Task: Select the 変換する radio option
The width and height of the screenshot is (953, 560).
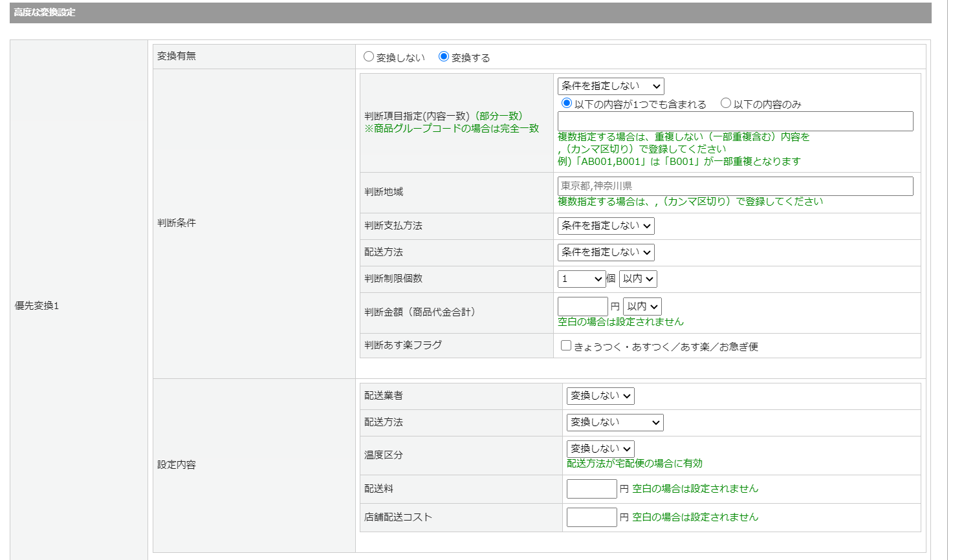Action: [x=444, y=57]
